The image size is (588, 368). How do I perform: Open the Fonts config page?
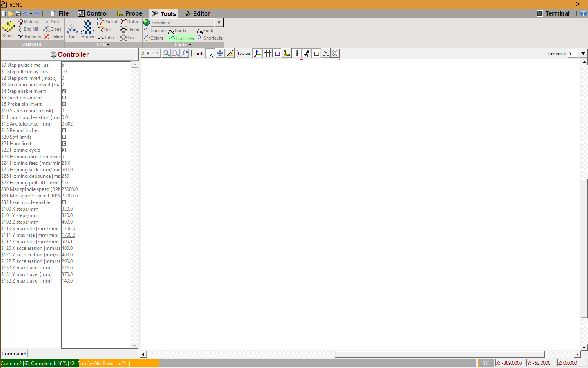tap(205, 31)
